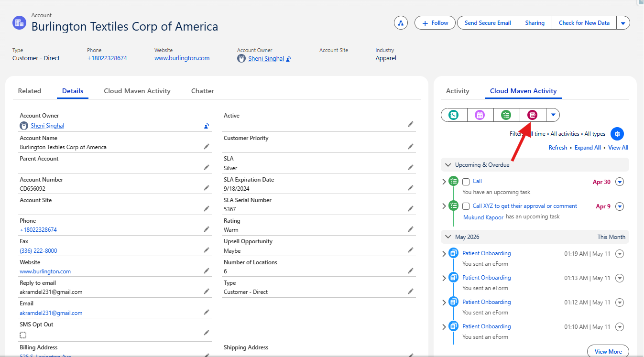The height and width of the screenshot is (357, 644).
Task: Click the Expand All link
Action: click(588, 148)
